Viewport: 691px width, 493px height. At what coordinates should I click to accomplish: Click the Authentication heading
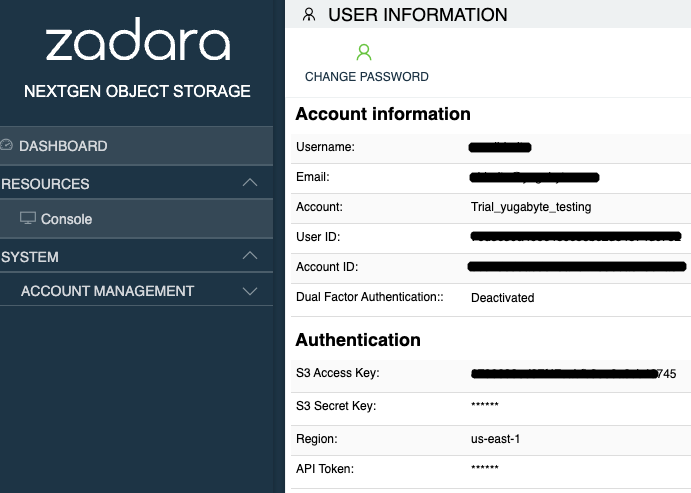(x=358, y=340)
